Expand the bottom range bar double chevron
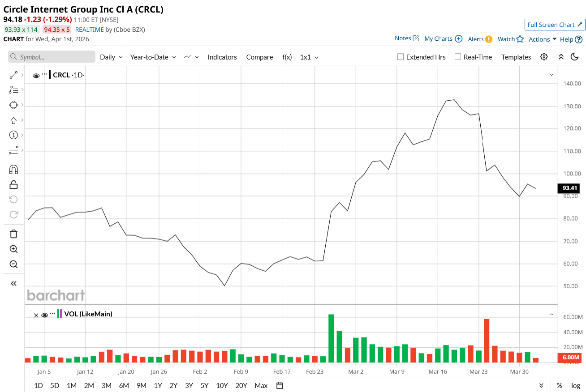 click(541, 385)
